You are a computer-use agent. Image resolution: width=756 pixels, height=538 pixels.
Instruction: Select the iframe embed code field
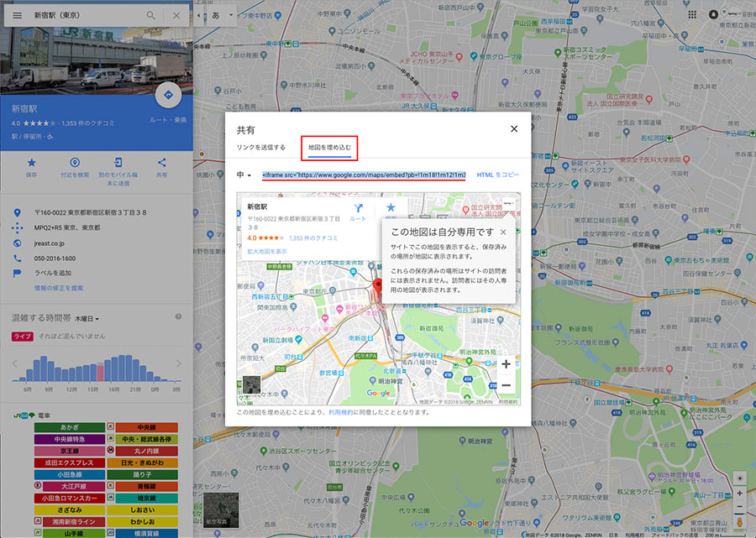point(364,175)
